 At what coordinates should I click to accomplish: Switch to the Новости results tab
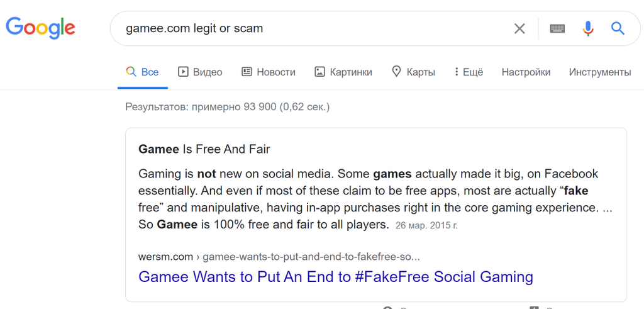pyautogui.click(x=268, y=72)
